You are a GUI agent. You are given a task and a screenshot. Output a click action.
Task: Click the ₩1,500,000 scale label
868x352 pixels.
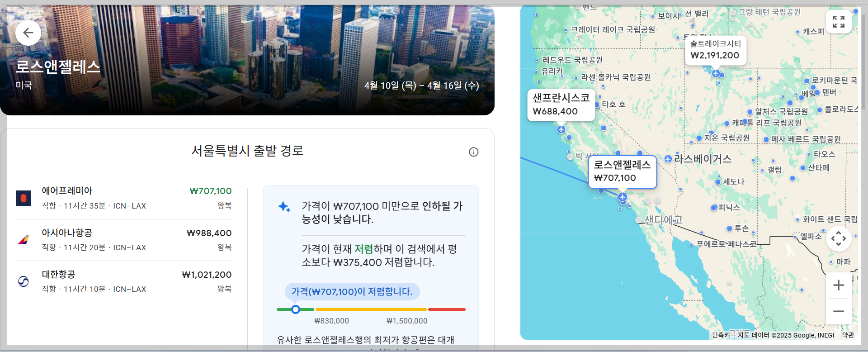click(407, 321)
